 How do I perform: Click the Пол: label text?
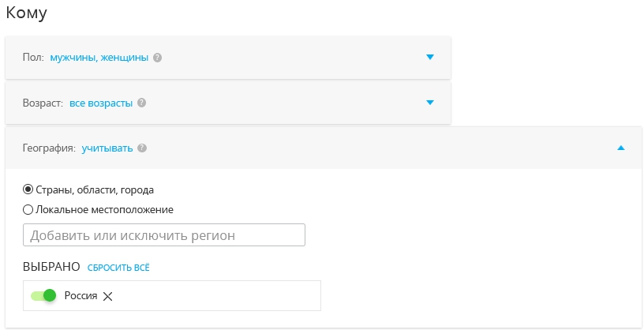coord(33,58)
